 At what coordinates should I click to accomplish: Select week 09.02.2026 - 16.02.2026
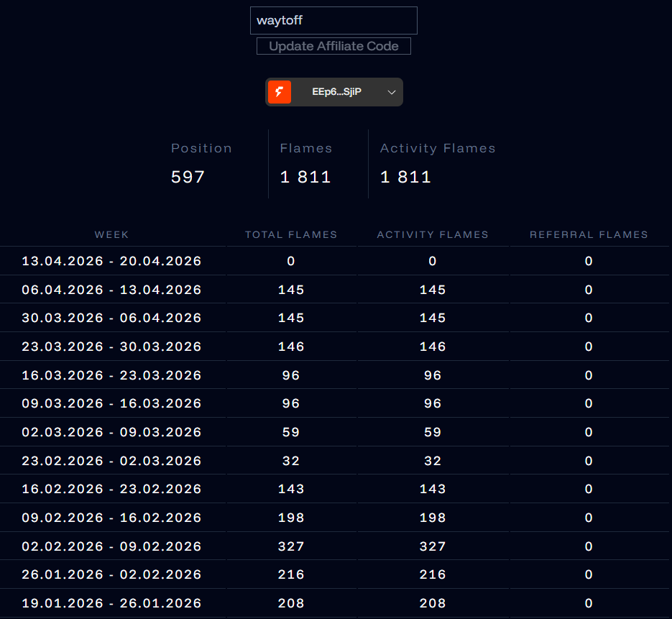[111, 518]
